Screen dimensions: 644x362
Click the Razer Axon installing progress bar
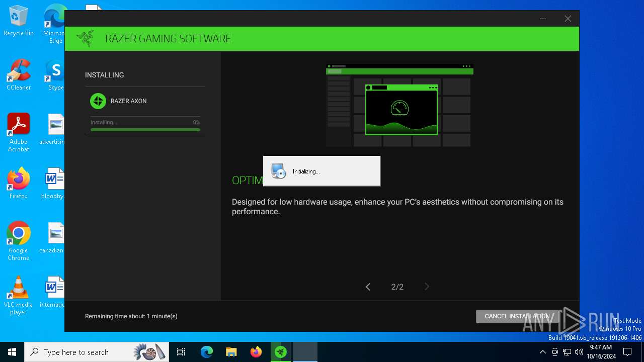click(145, 130)
